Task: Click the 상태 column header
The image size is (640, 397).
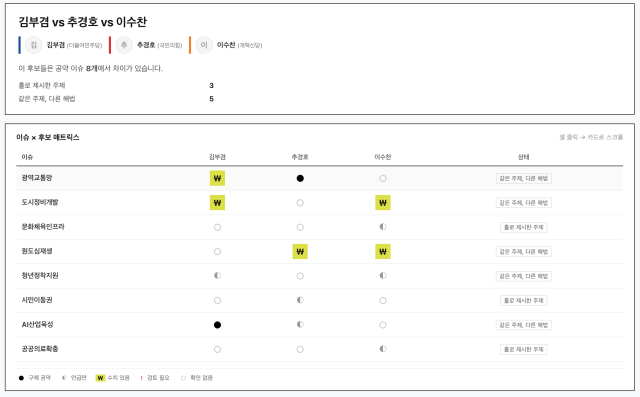Action: pos(524,157)
